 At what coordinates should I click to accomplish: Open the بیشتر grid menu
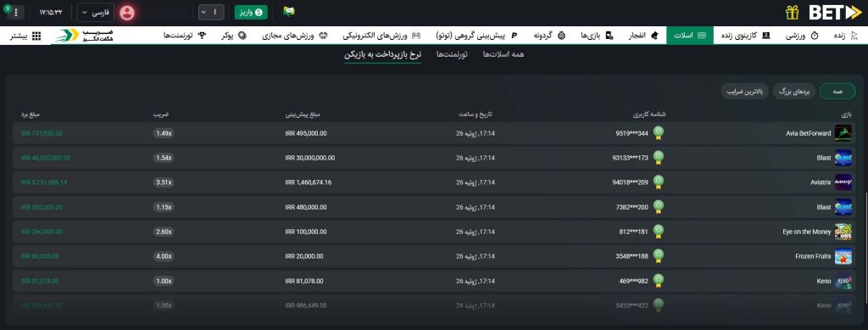click(x=25, y=36)
